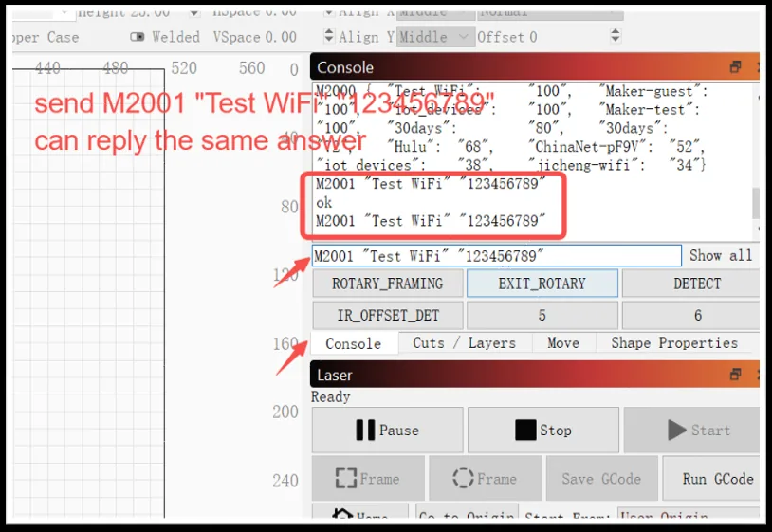Image resolution: width=772 pixels, height=532 pixels.
Task: Click the circular rubber-band Frame button
Action: click(485, 478)
